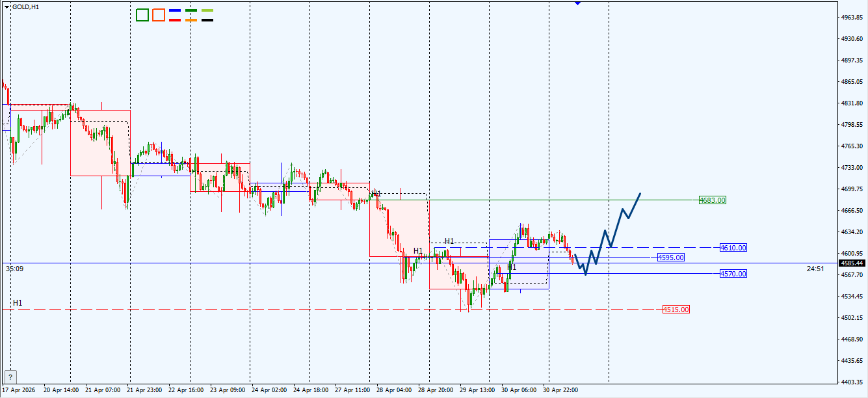This screenshot has height=398, width=868.
Task: Select the 4610.00 price level label
Action: click(x=733, y=248)
